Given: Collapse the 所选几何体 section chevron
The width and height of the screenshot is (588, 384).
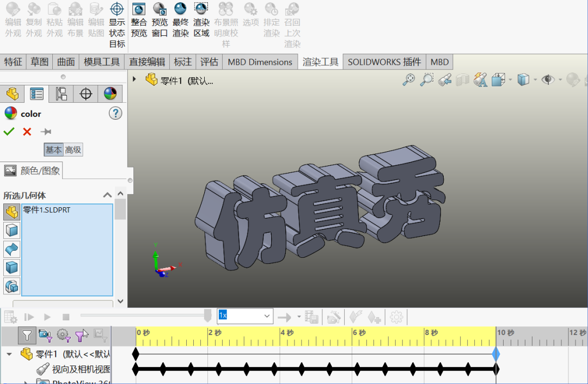Looking at the screenshot, I should tap(107, 195).
